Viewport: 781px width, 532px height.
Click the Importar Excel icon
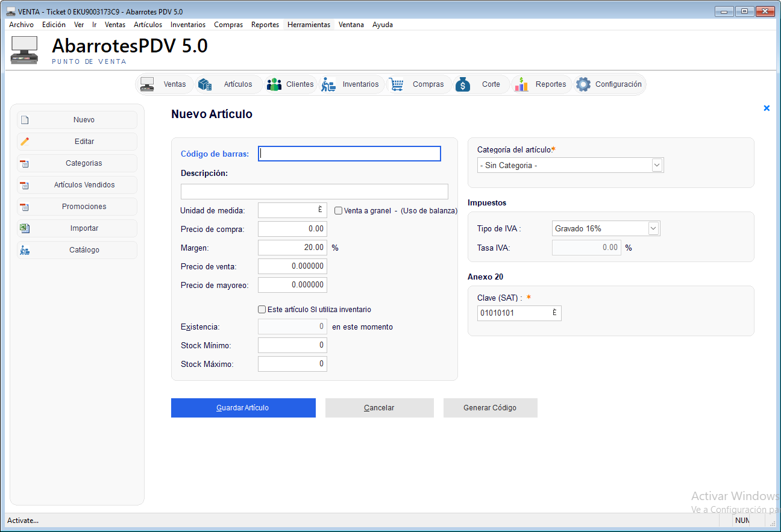click(x=25, y=228)
